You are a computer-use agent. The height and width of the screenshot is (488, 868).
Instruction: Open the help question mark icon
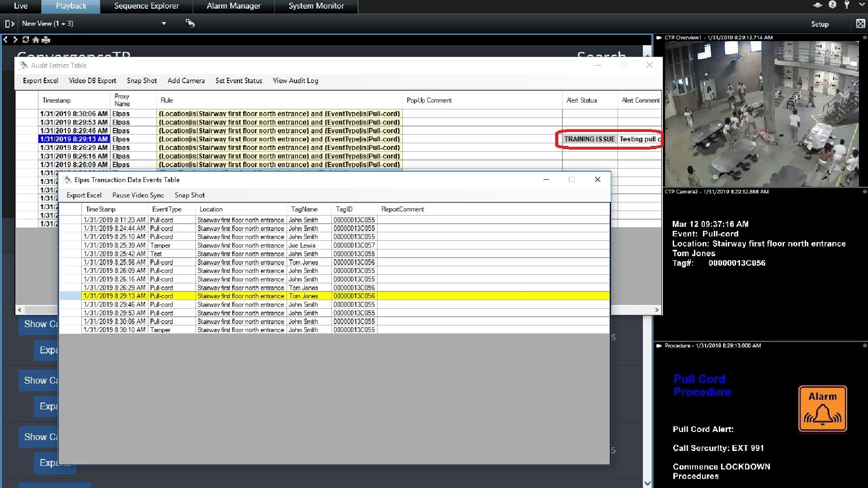832,5
